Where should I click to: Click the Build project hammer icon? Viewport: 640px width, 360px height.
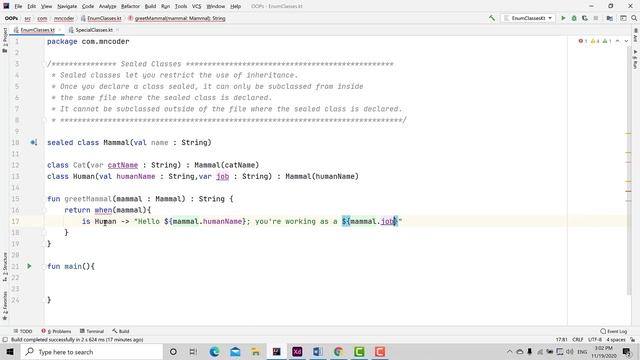coord(492,18)
